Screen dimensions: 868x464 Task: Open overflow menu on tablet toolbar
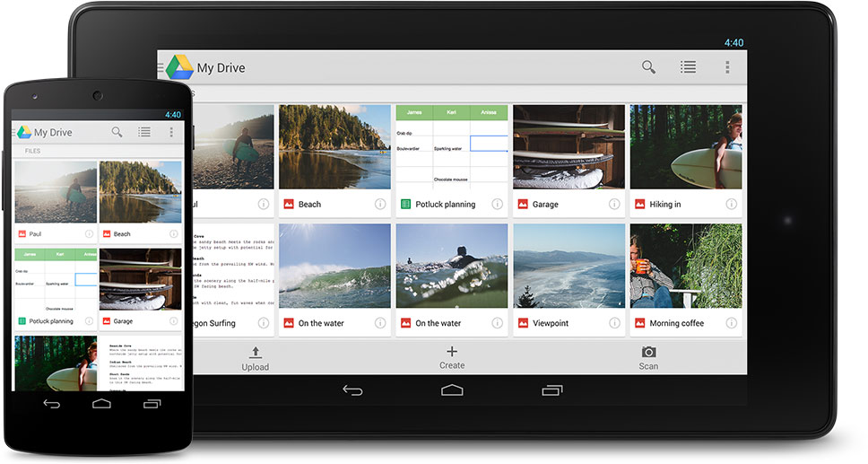point(727,67)
